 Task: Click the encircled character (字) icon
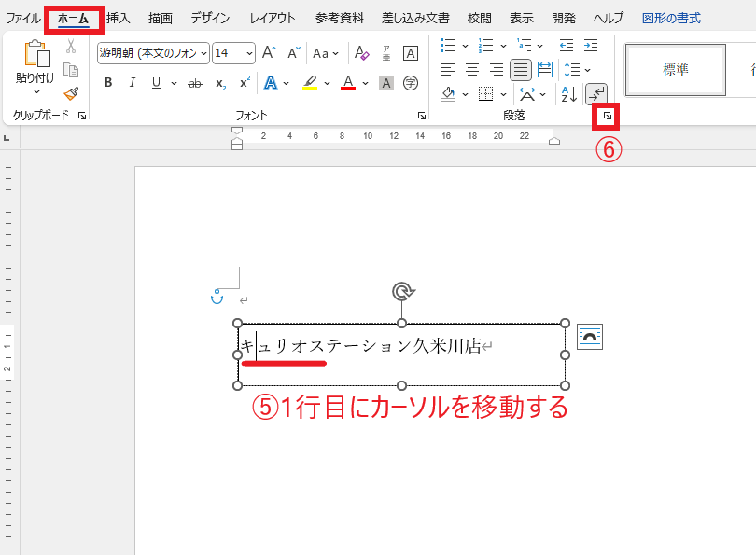tap(411, 83)
